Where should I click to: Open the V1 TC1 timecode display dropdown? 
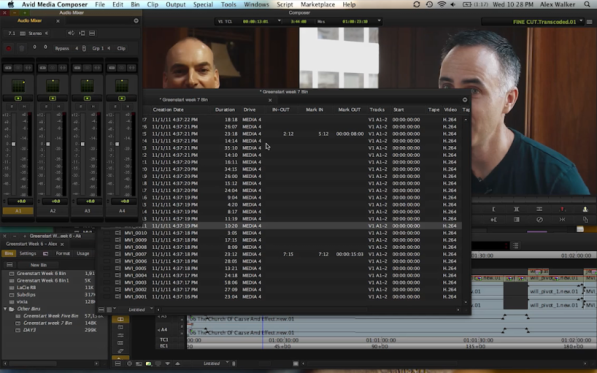(x=279, y=21)
